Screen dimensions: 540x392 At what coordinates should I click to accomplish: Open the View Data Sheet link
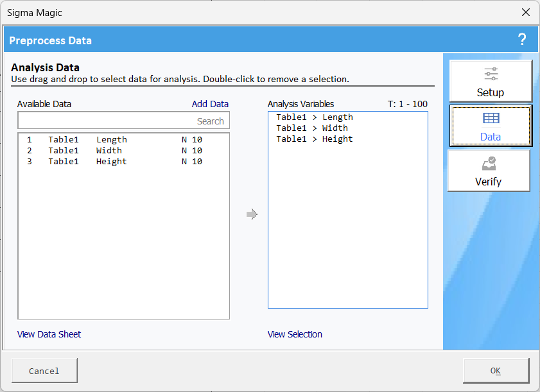(49, 334)
